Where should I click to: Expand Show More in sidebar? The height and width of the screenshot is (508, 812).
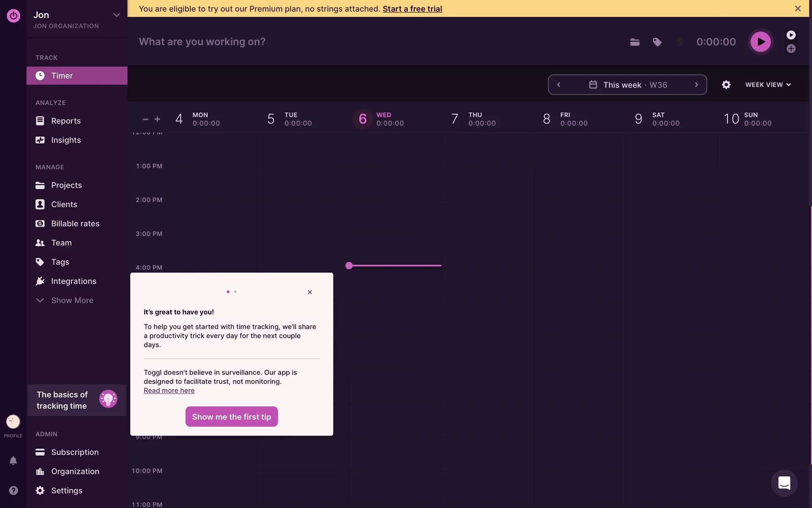72,300
